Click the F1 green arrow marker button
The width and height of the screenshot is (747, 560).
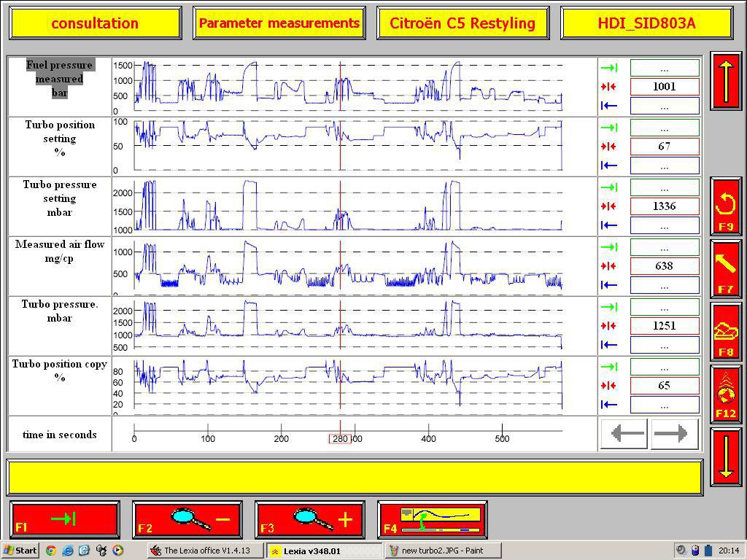pos(64,519)
